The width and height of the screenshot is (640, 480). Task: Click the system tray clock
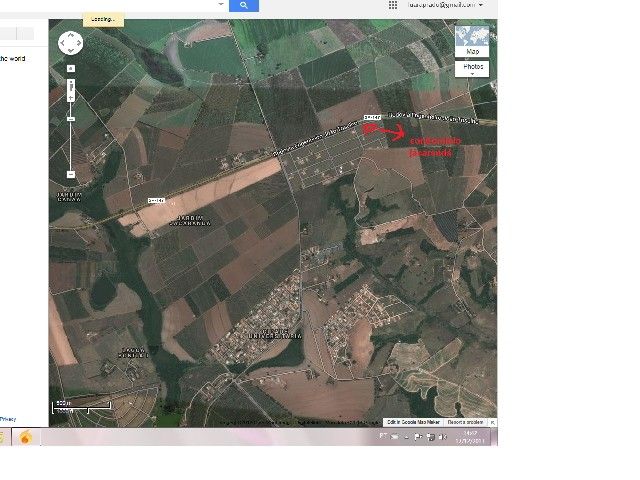click(x=470, y=438)
